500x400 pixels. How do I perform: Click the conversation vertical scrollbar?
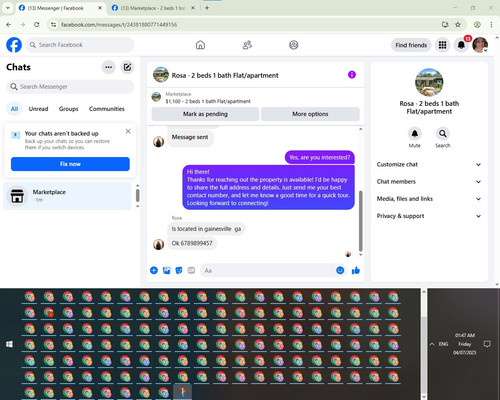click(x=360, y=221)
